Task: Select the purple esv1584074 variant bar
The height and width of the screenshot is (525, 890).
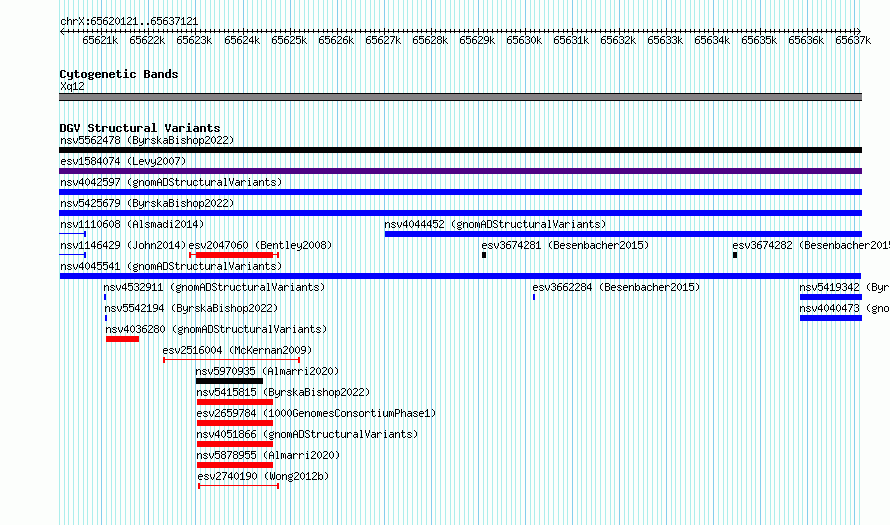Action: (x=460, y=171)
